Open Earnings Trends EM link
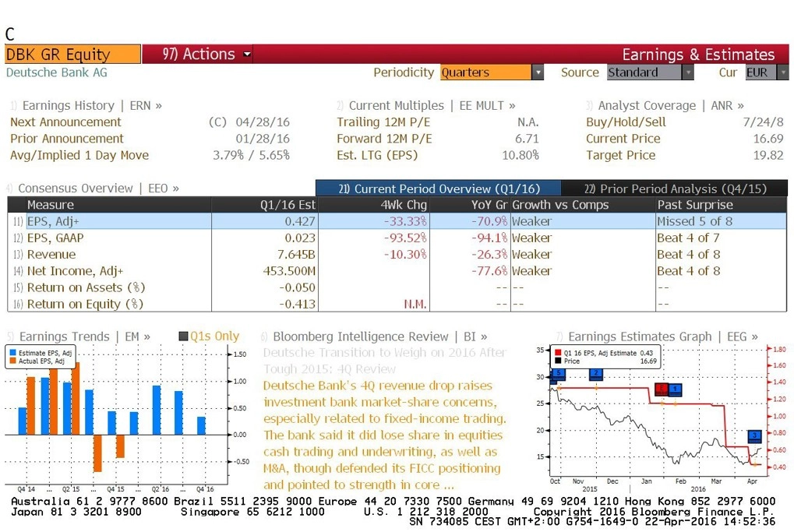 coord(85,336)
